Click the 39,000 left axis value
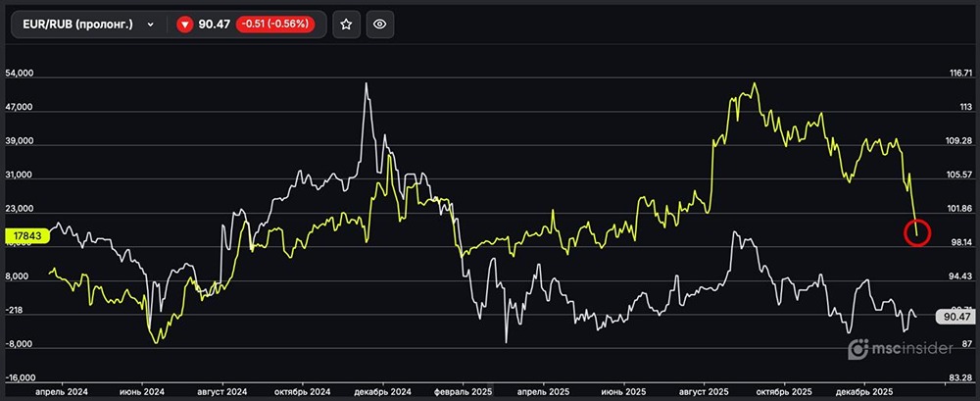Image resolution: width=980 pixels, height=401 pixels. click(x=18, y=141)
